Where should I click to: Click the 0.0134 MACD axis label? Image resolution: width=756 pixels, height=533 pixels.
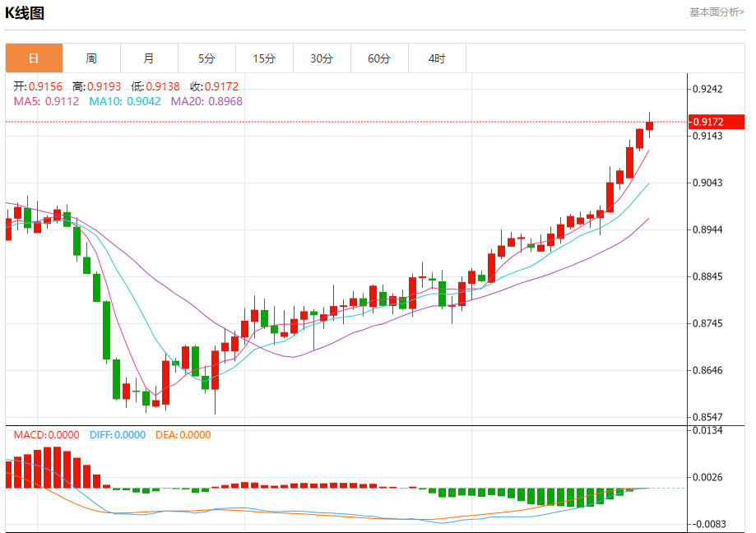707,430
